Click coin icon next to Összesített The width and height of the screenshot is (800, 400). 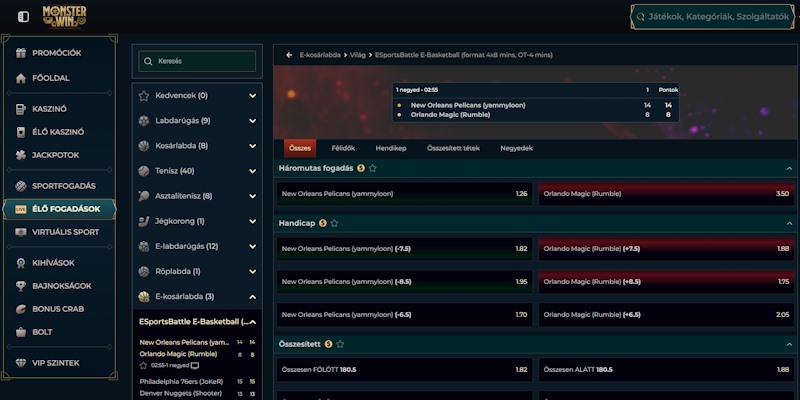pyautogui.click(x=328, y=344)
